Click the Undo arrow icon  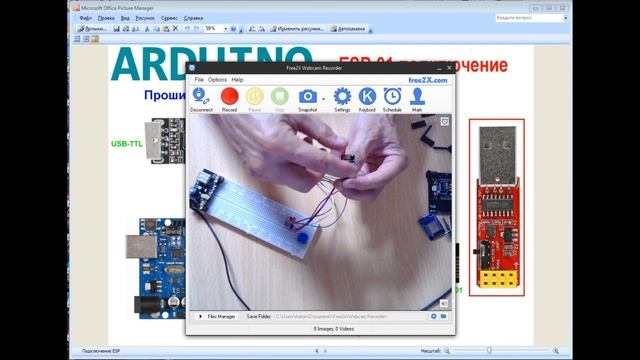[187, 29]
